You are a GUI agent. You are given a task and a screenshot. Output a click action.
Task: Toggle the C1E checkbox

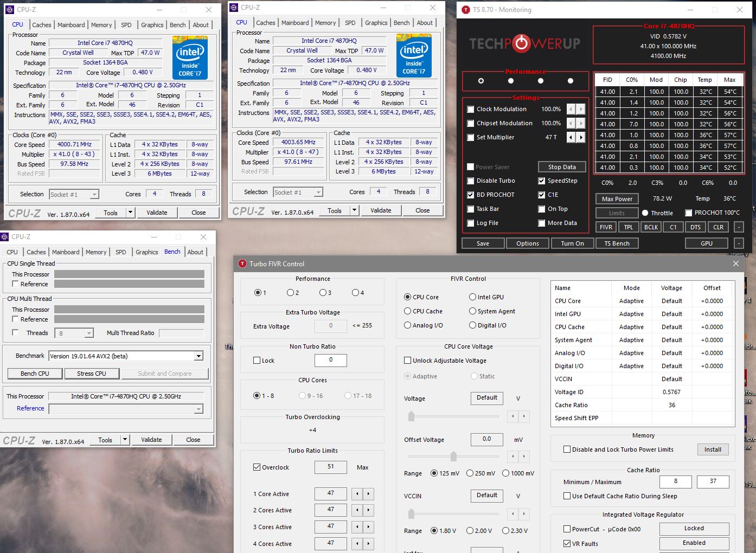click(x=542, y=195)
